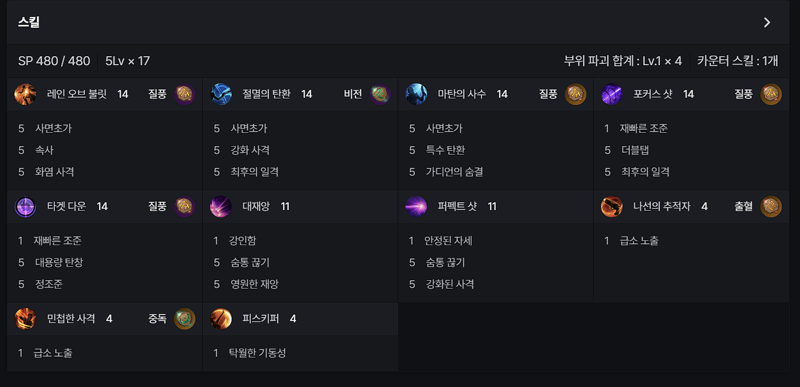This screenshot has width=800, height=387.
Task: Select the 마탄의 사수 skill icon
Action: tap(416, 94)
